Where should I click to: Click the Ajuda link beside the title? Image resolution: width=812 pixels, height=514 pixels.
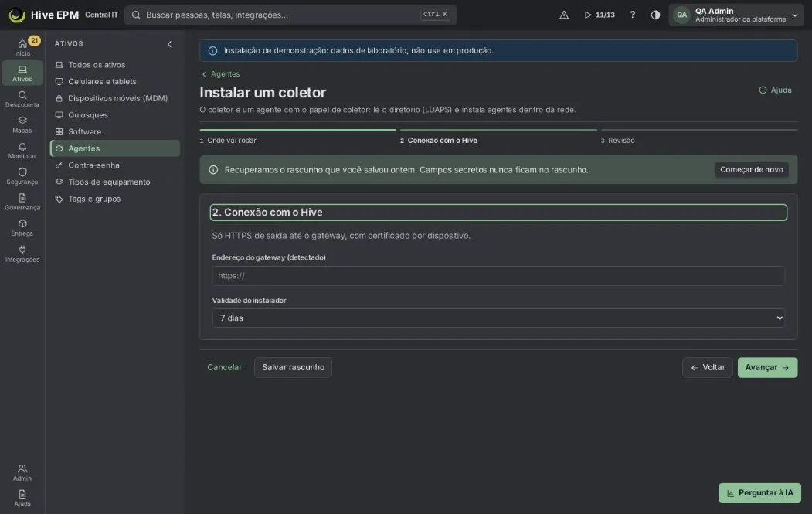[x=775, y=90]
